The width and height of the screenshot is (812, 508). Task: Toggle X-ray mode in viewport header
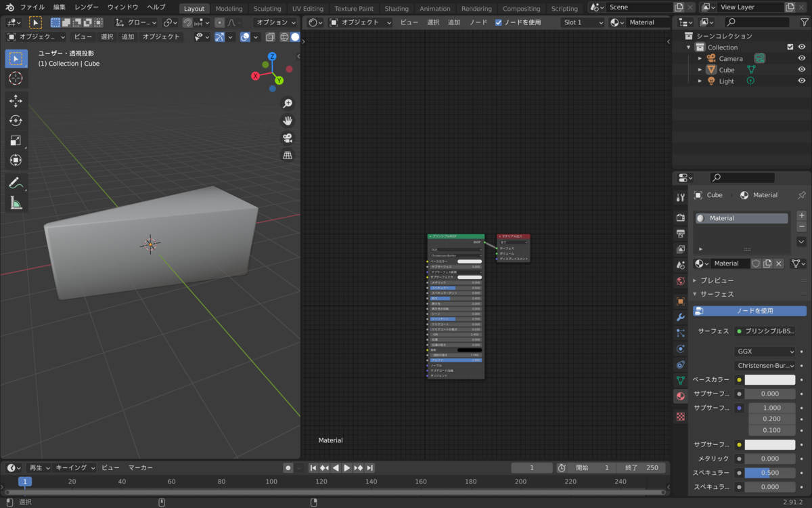click(270, 37)
